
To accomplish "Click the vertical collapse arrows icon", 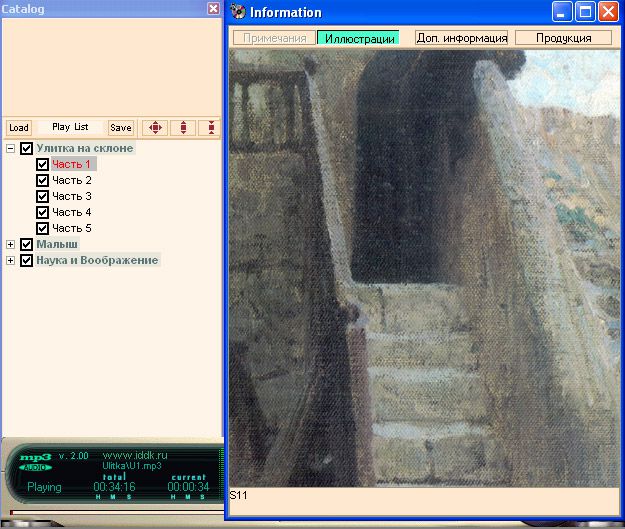I will (210, 128).
